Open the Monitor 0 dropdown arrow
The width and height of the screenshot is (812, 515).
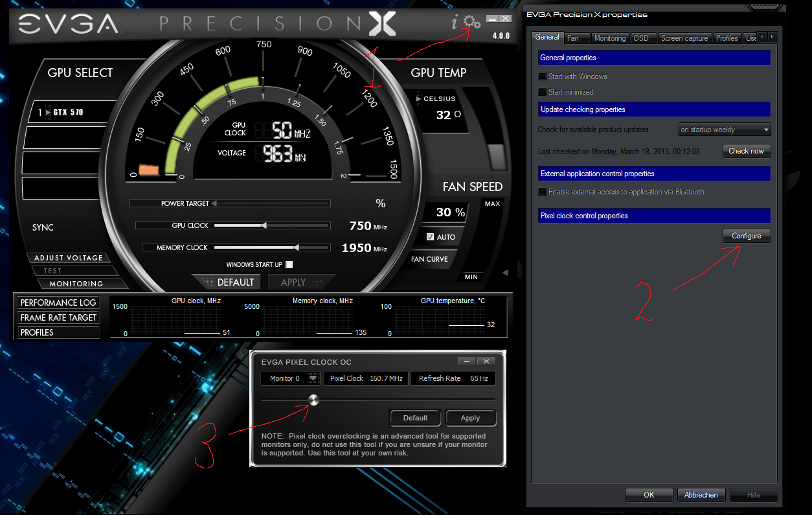coord(313,378)
